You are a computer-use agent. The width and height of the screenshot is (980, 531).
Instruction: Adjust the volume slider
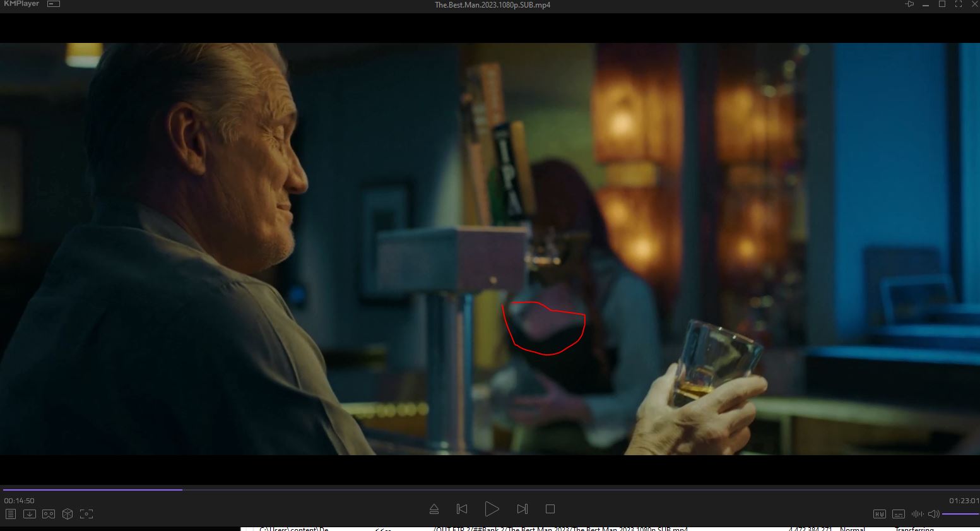(959, 514)
